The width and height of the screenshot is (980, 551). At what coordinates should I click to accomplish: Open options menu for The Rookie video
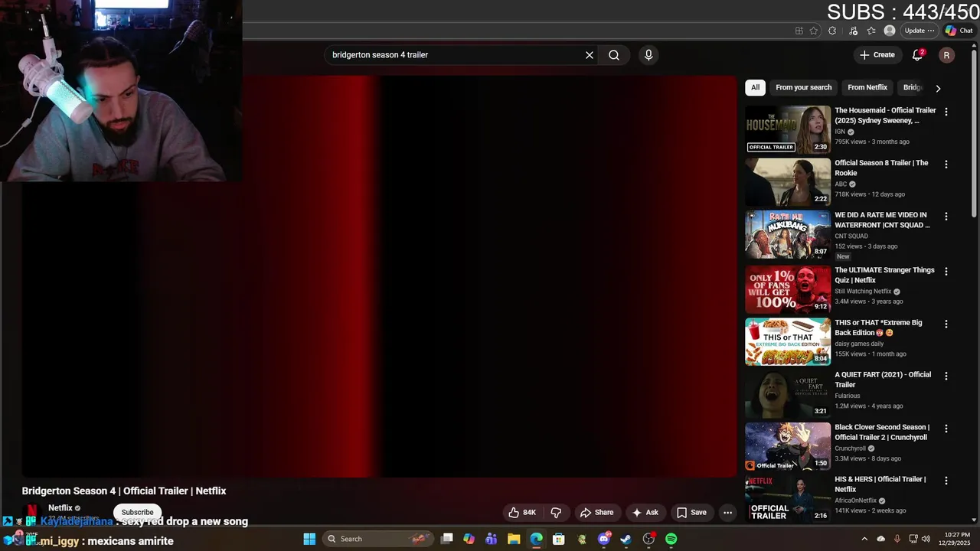point(946,165)
